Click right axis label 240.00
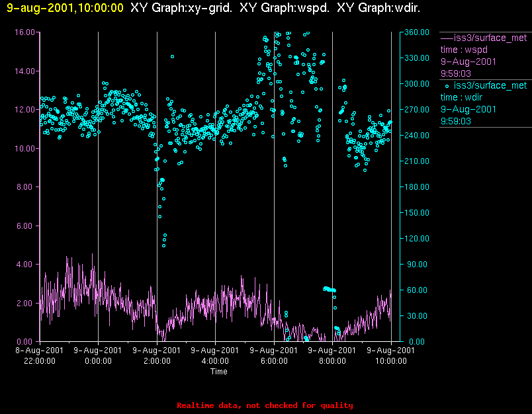The width and height of the screenshot is (532, 414). click(417, 136)
